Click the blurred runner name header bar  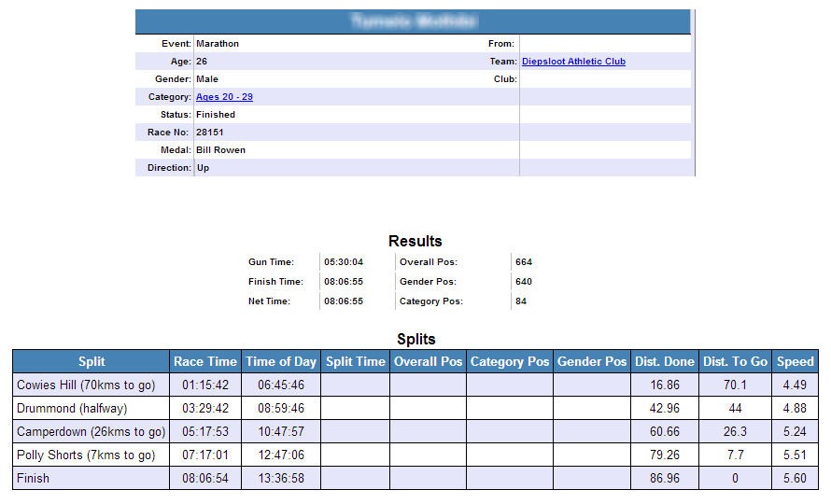click(x=413, y=21)
